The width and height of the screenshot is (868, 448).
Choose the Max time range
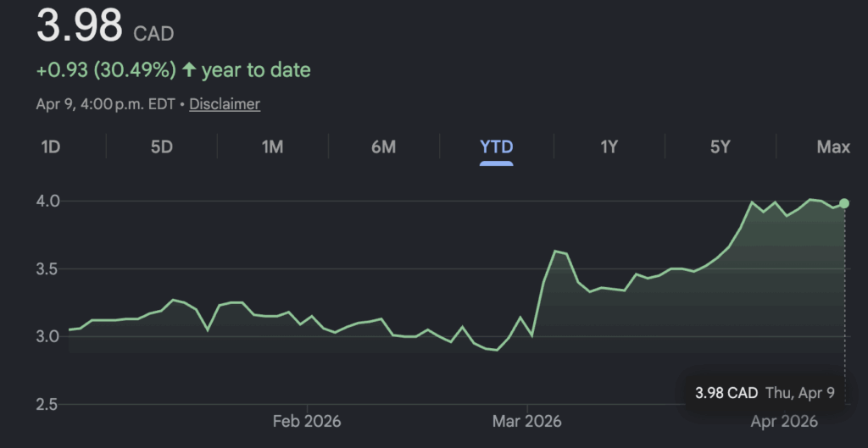click(x=832, y=147)
